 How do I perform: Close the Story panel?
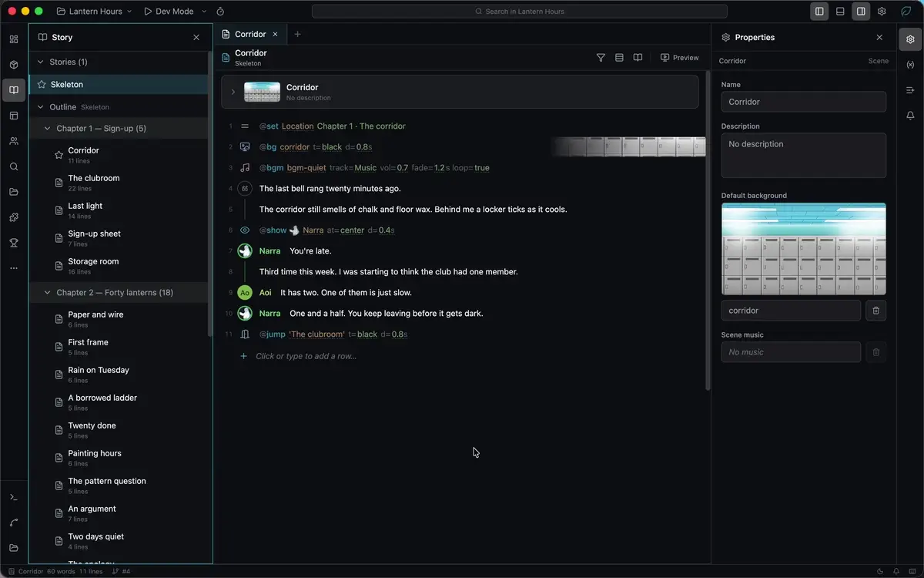tap(196, 37)
